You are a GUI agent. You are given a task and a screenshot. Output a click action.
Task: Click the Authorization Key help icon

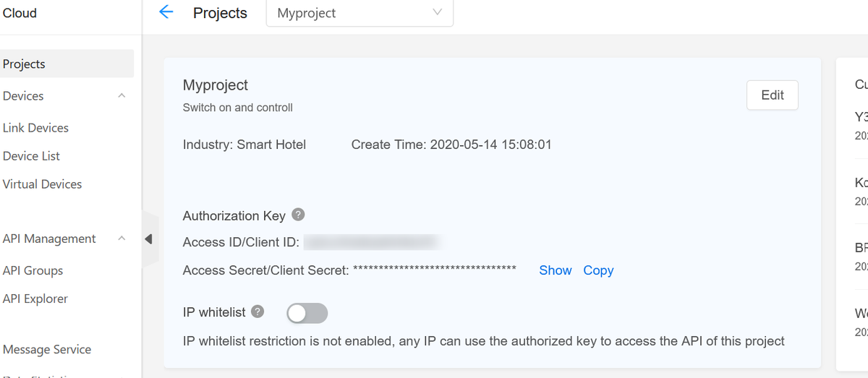(x=298, y=215)
